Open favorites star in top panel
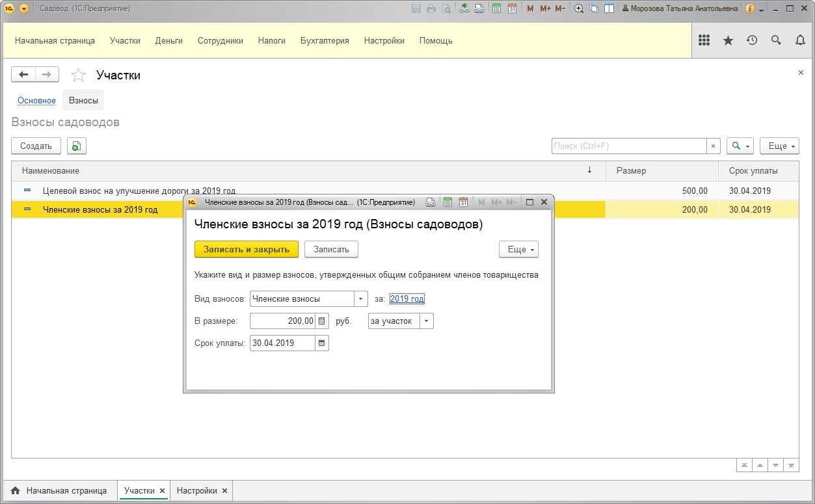 (x=728, y=40)
